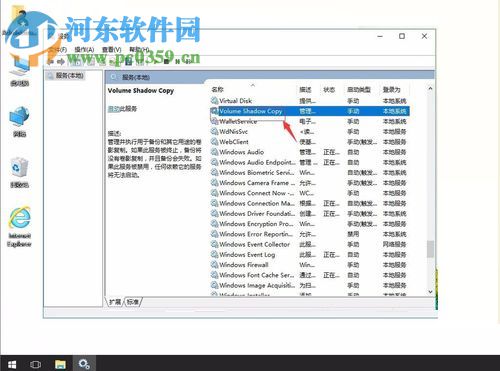
Task: Select Windows Firewall service name
Action: [x=244, y=265]
